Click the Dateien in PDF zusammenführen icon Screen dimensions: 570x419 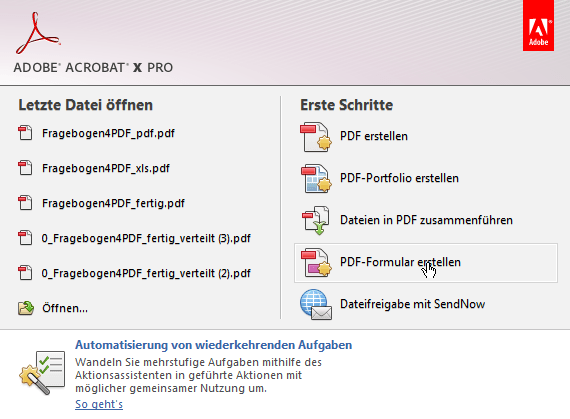tap(316, 221)
